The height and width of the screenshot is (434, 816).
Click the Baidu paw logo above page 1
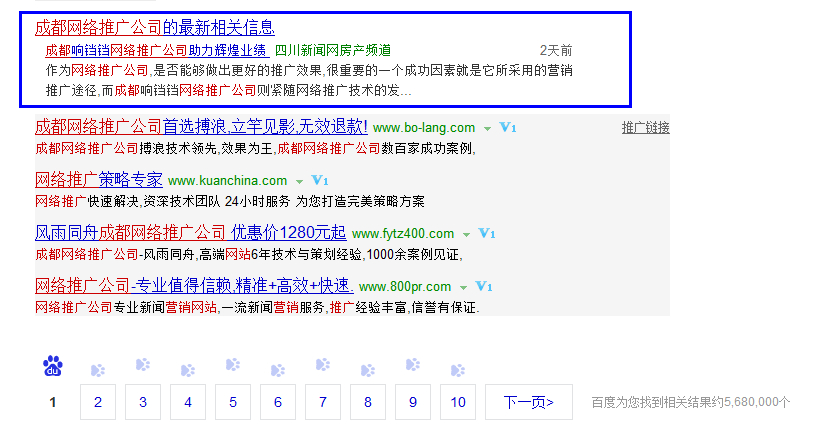point(53,366)
